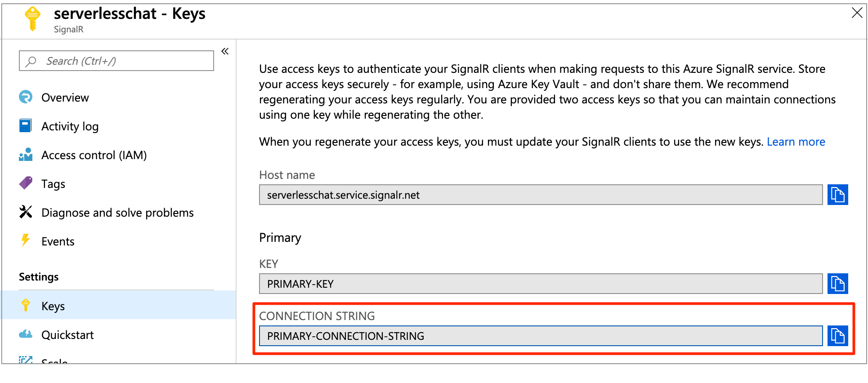868x383 pixels.
Task: Click the Keys icon under Settings
Action: click(25, 306)
